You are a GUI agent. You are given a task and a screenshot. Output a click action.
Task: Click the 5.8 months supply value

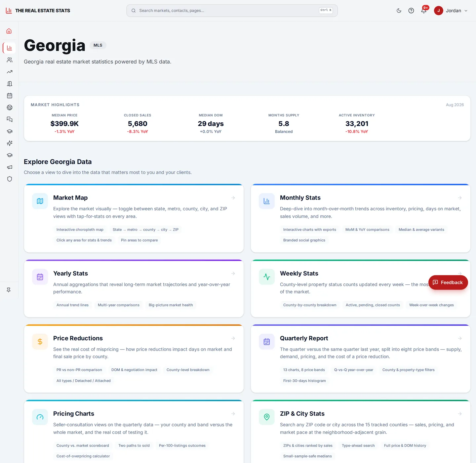coord(284,124)
